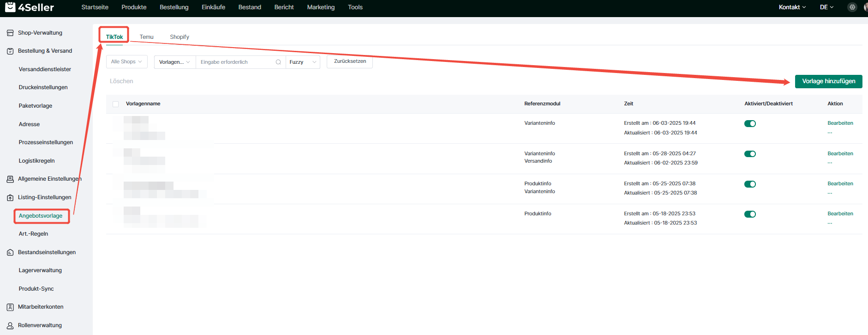This screenshot has width=868, height=335.
Task: Click the 4Seller logo icon
Action: point(10,7)
